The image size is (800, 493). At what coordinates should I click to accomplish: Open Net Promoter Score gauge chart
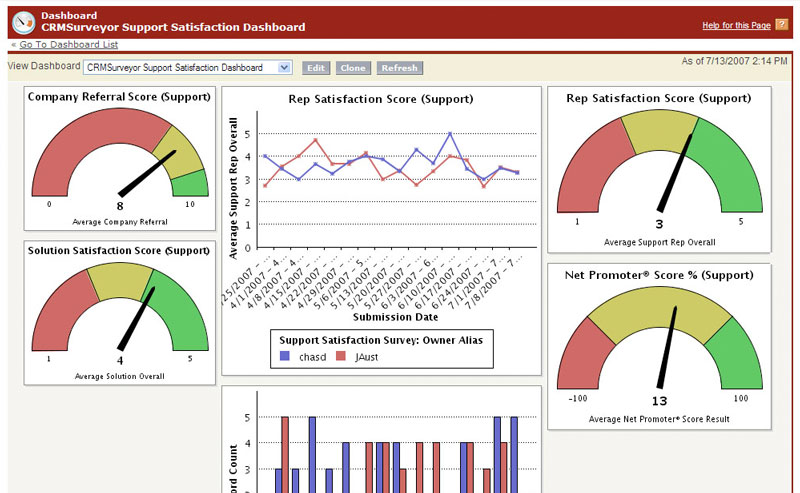click(x=659, y=338)
